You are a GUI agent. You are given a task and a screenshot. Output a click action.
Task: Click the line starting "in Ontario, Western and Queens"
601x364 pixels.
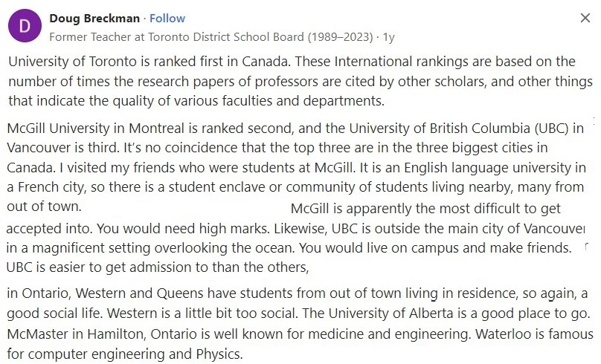297,293
